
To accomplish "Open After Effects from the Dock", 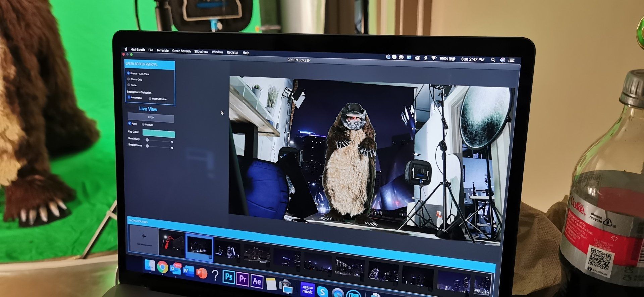I will pyautogui.click(x=257, y=281).
